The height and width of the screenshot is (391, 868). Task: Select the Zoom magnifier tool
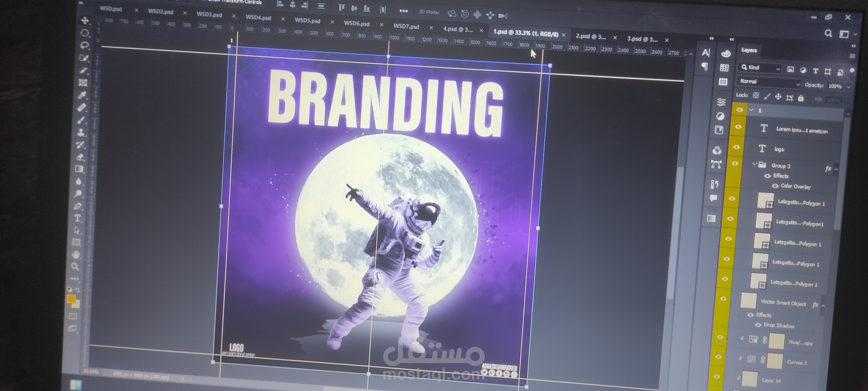click(75, 266)
